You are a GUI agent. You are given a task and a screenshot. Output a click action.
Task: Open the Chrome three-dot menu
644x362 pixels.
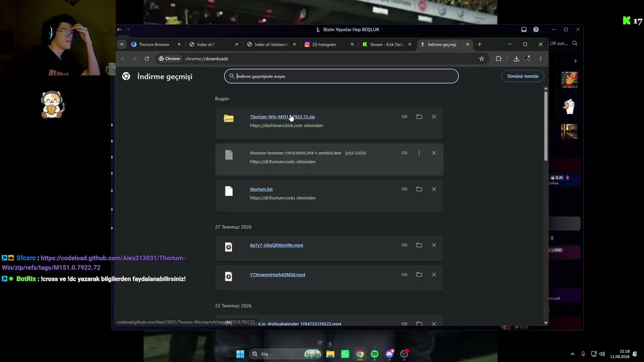coord(540,59)
